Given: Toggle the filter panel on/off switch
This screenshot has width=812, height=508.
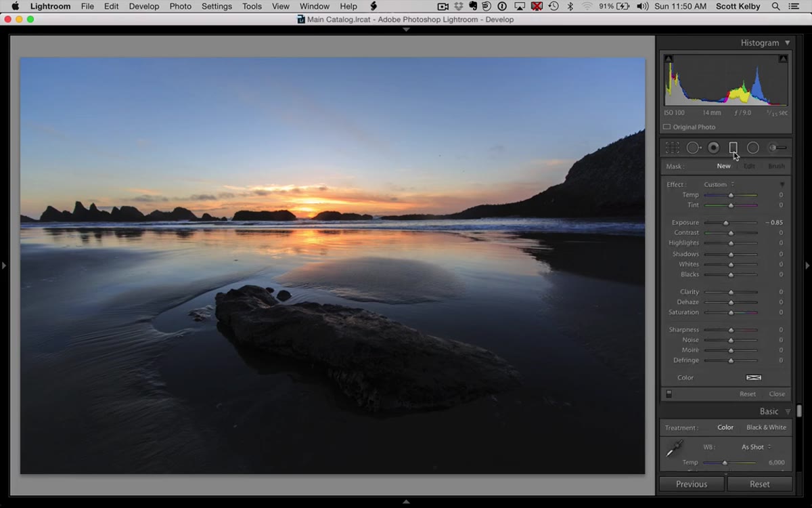Looking at the screenshot, I should [669, 394].
